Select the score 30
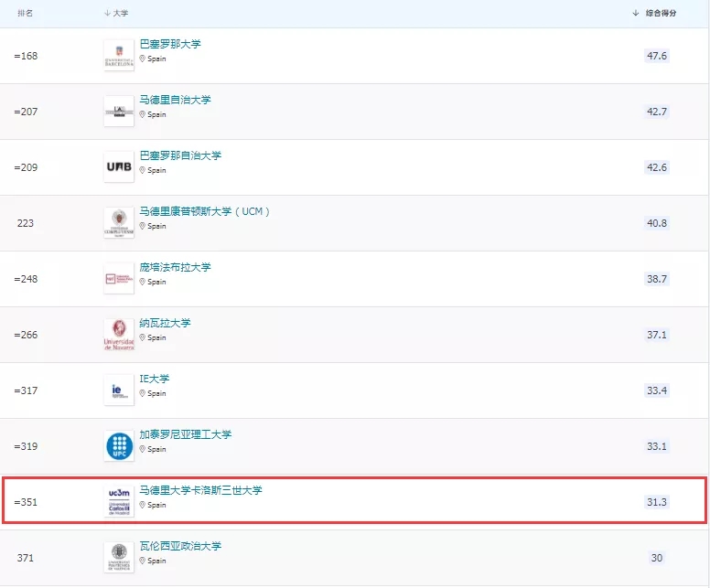 [657, 557]
